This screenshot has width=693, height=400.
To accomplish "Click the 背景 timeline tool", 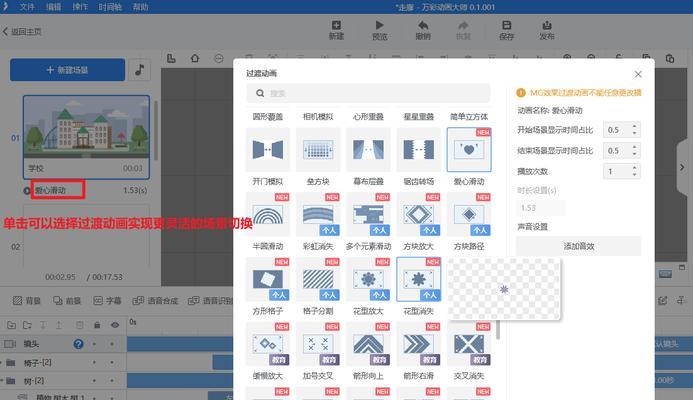I will [x=27, y=301].
